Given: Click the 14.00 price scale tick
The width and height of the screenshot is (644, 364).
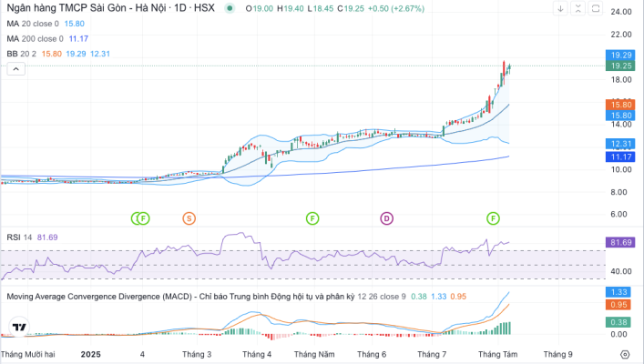Looking at the screenshot, I should click(621, 125).
